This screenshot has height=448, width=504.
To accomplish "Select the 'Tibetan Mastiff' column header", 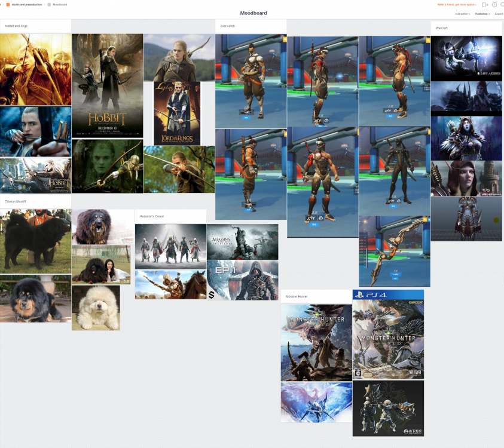I will (x=35, y=201).
